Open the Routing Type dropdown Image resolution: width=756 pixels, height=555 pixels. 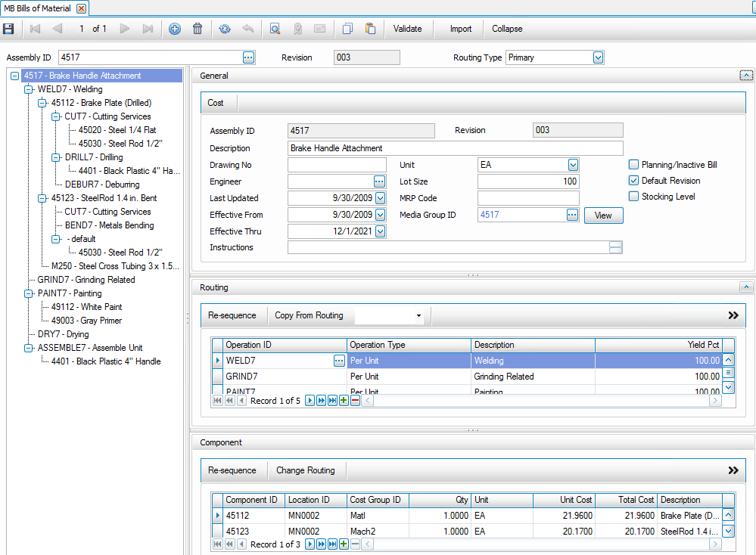coord(598,57)
